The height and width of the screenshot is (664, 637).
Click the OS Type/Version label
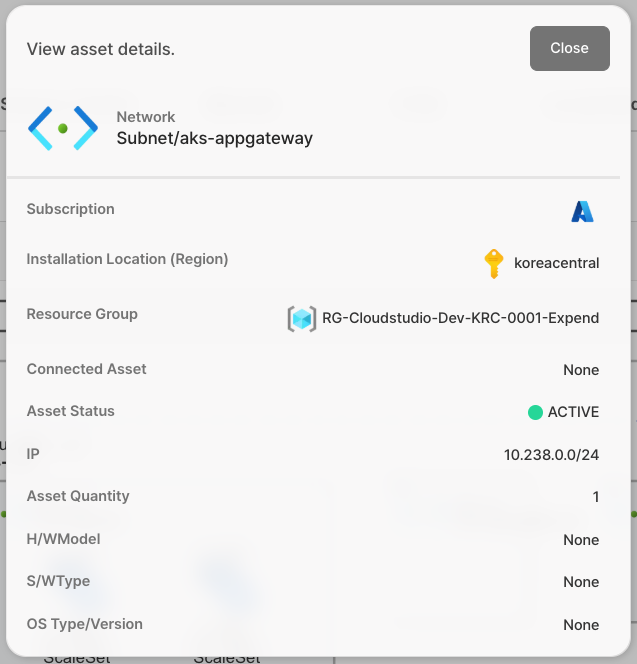coord(84,624)
